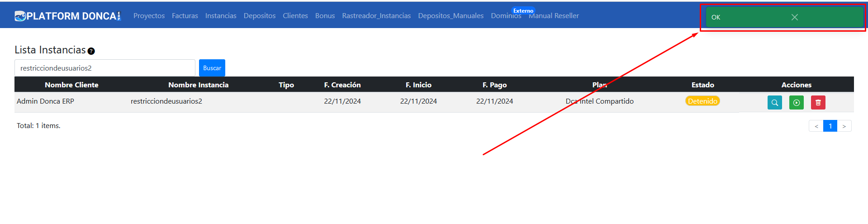Viewport: 868px width, 224px height.
Task: Open the Clientes menu item
Action: coord(295,16)
